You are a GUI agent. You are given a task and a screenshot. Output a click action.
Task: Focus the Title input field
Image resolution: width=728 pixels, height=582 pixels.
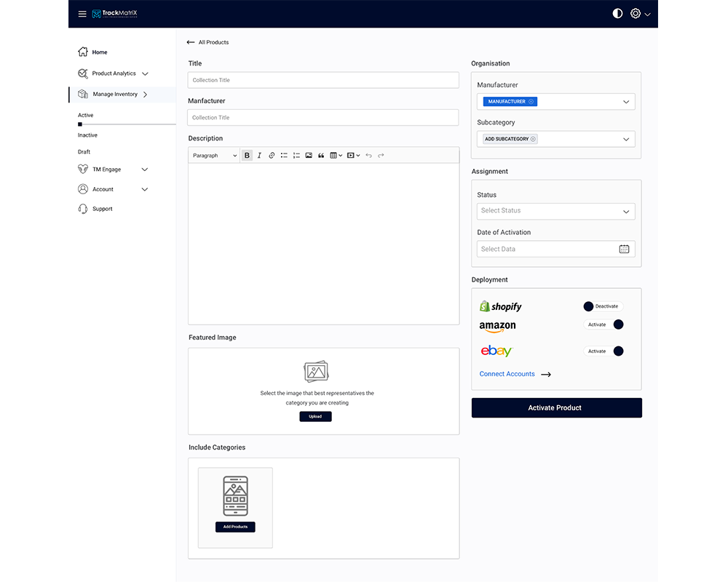tap(323, 80)
